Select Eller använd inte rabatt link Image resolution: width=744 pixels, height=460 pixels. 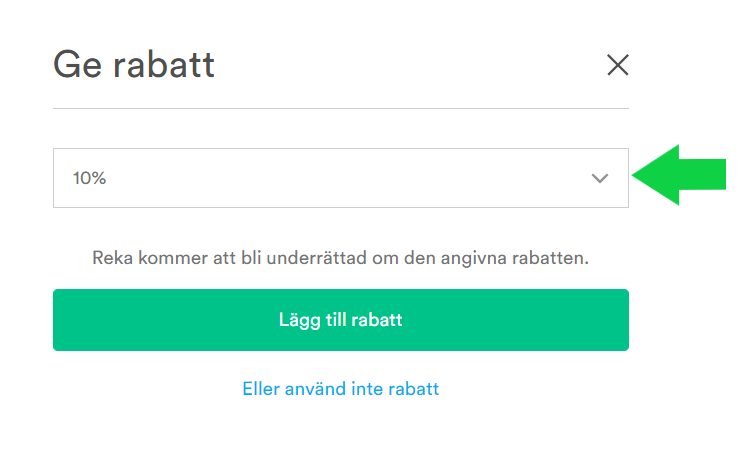click(x=341, y=389)
